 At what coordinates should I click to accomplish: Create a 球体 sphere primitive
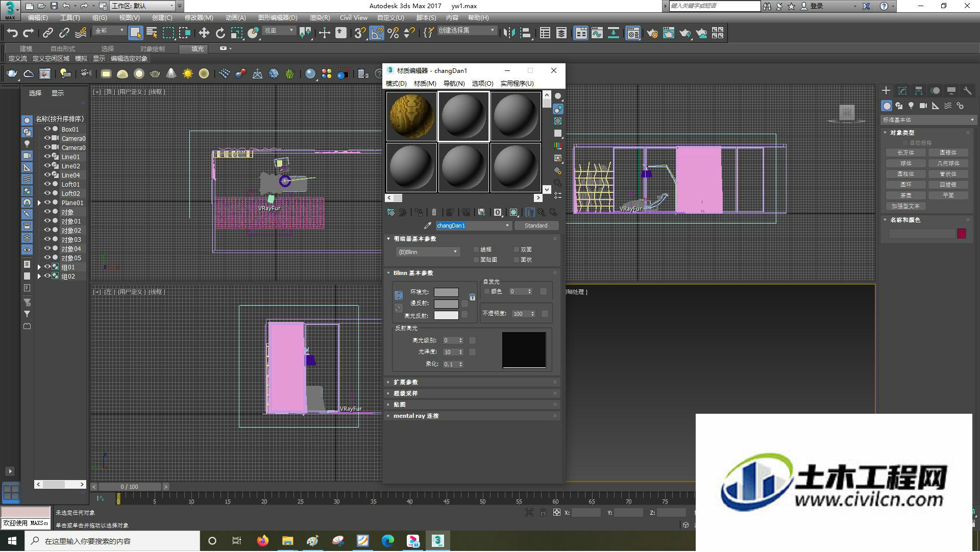(906, 164)
